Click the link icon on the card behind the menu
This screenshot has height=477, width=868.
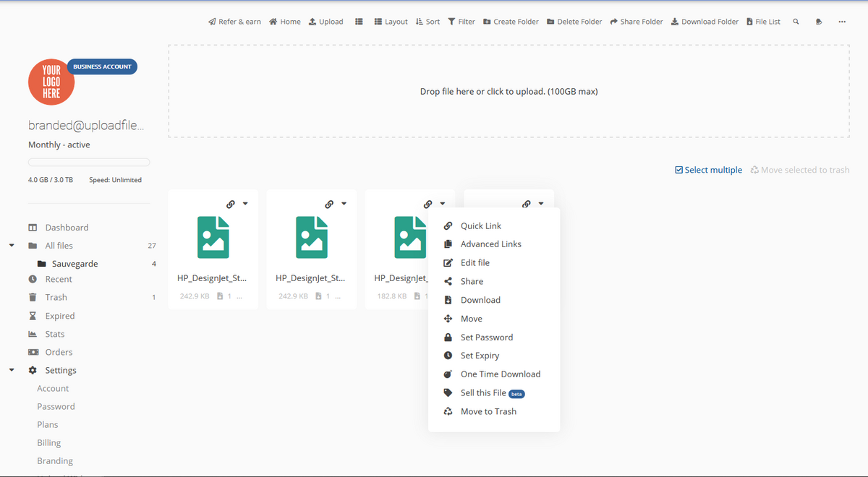(526, 204)
